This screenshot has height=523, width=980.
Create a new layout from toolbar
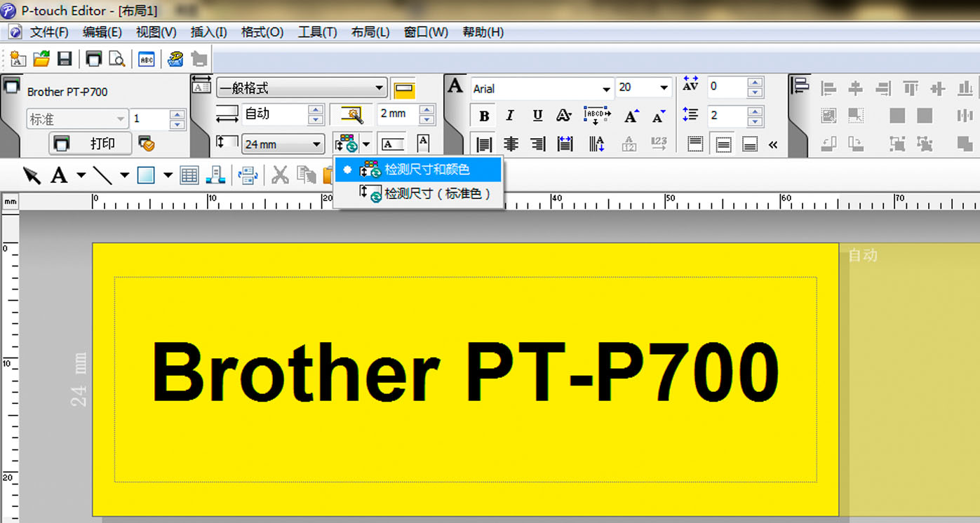18,59
